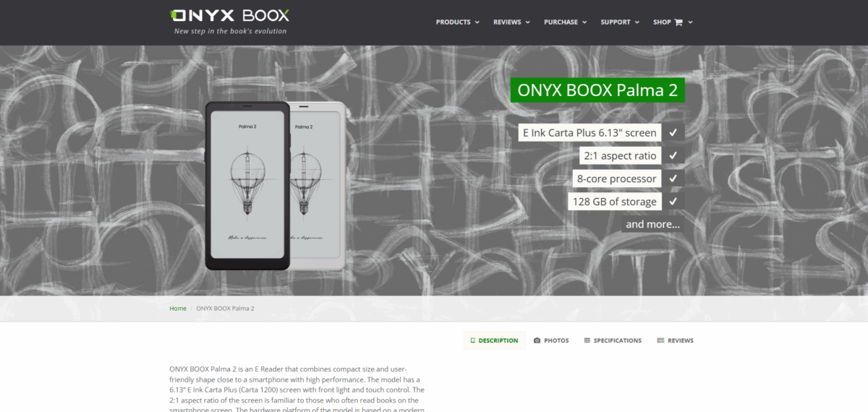Click the product description paragraph
Viewport: 868px width, 412px height.
298,389
